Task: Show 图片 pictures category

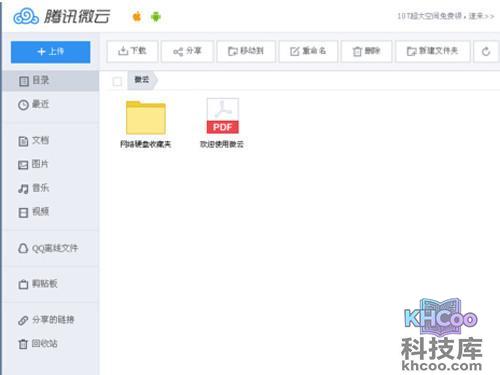Action: [51, 164]
